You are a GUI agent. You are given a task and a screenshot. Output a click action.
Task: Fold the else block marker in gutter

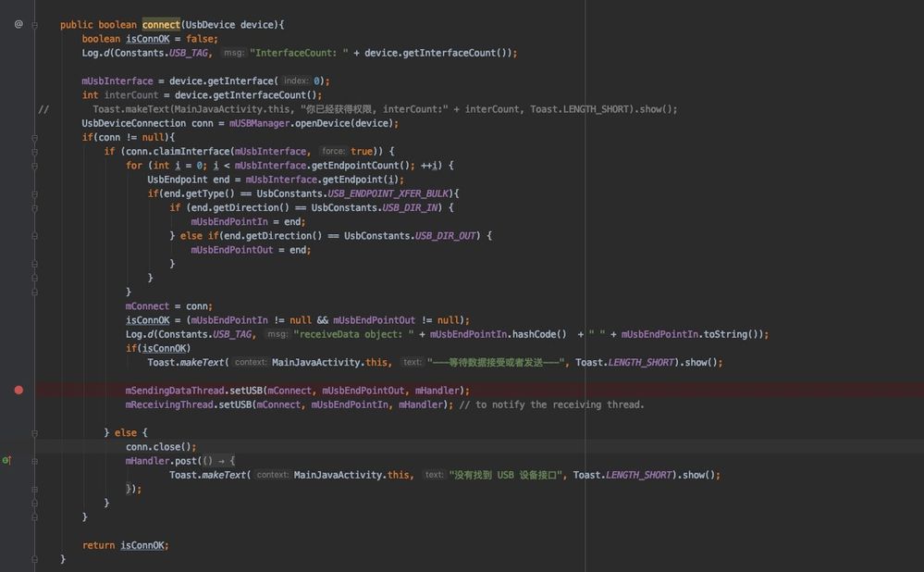(35, 432)
